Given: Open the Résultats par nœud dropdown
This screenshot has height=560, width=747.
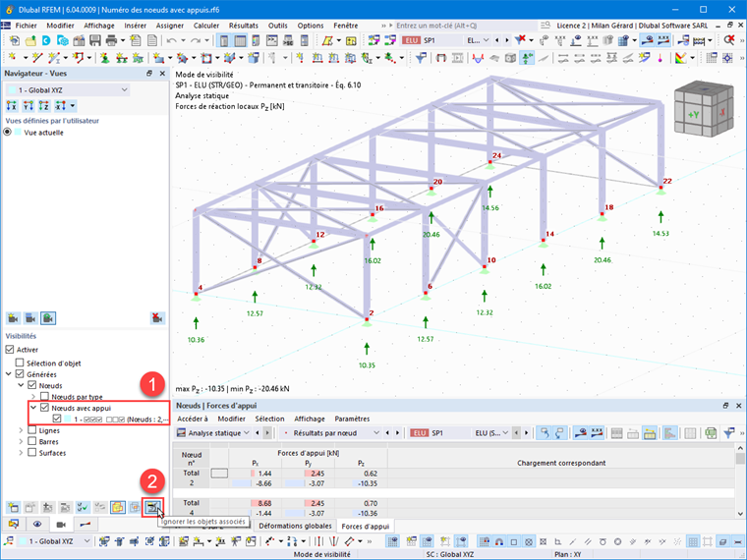Looking at the screenshot, I should click(330, 433).
